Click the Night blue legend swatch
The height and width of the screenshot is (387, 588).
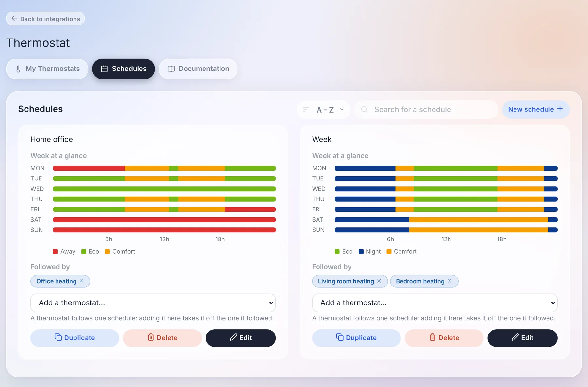[361, 251]
